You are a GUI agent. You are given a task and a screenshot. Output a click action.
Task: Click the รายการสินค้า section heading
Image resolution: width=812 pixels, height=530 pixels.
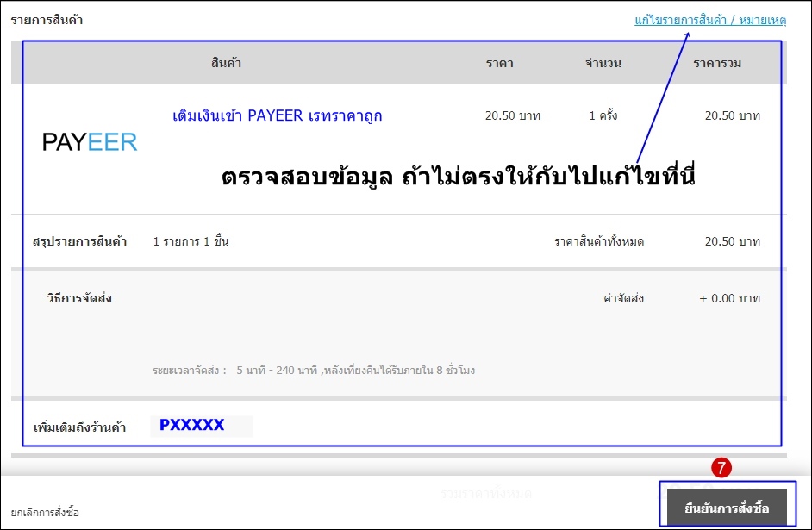pyautogui.click(x=47, y=19)
